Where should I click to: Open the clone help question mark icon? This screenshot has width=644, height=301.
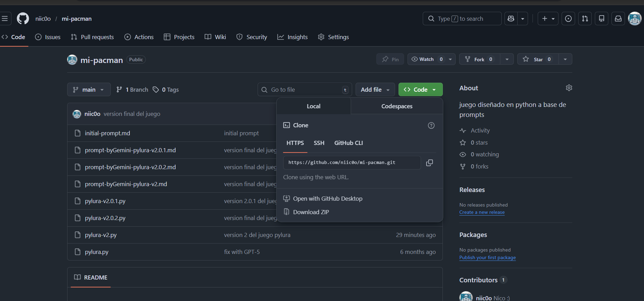pyautogui.click(x=431, y=126)
